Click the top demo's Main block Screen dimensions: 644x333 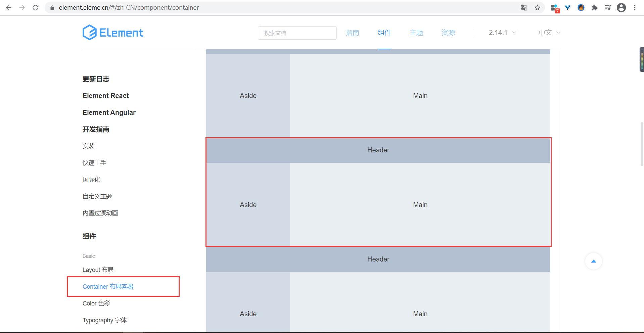pyautogui.click(x=420, y=96)
